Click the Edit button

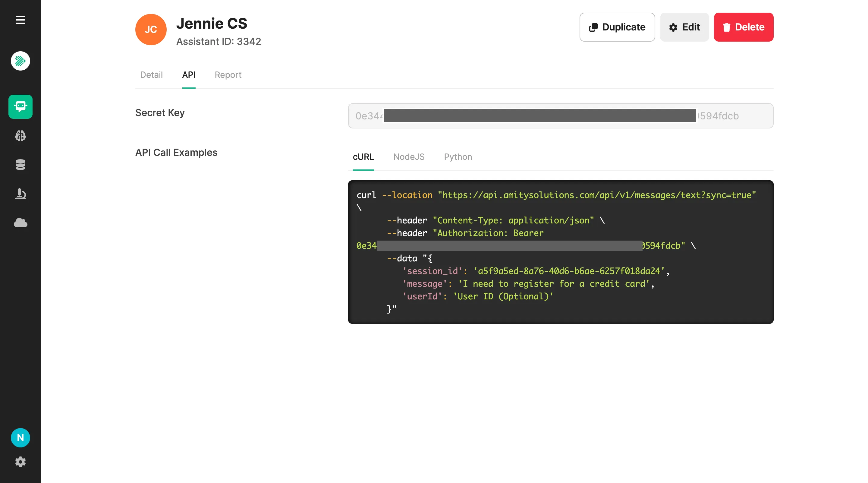pos(684,27)
